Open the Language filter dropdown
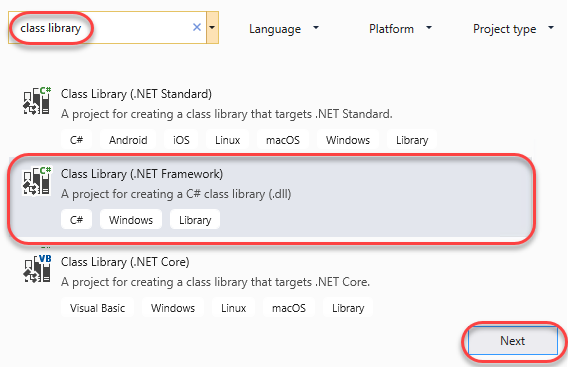This screenshot has width=568, height=367. (284, 29)
